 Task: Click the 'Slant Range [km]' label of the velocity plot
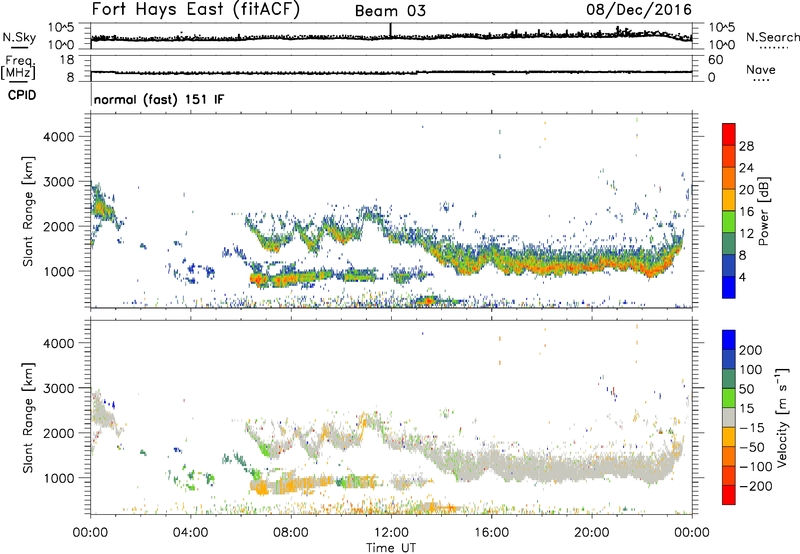click(28, 417)
